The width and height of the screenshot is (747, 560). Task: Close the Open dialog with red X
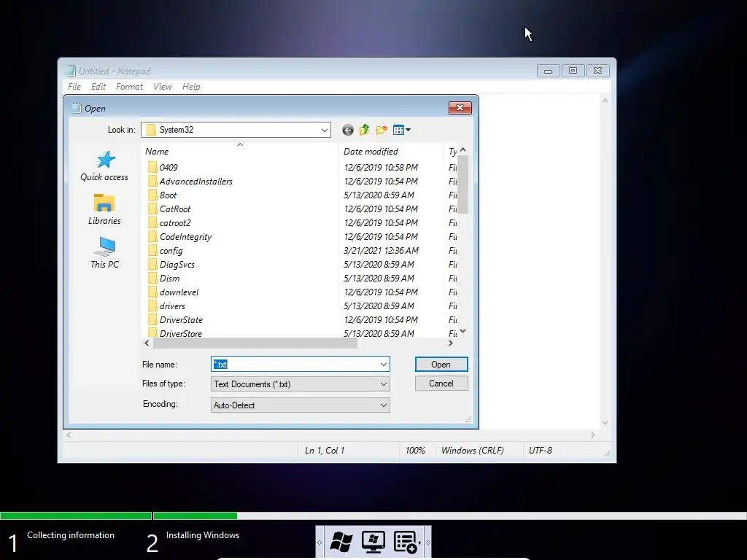[x=460, y=108]
